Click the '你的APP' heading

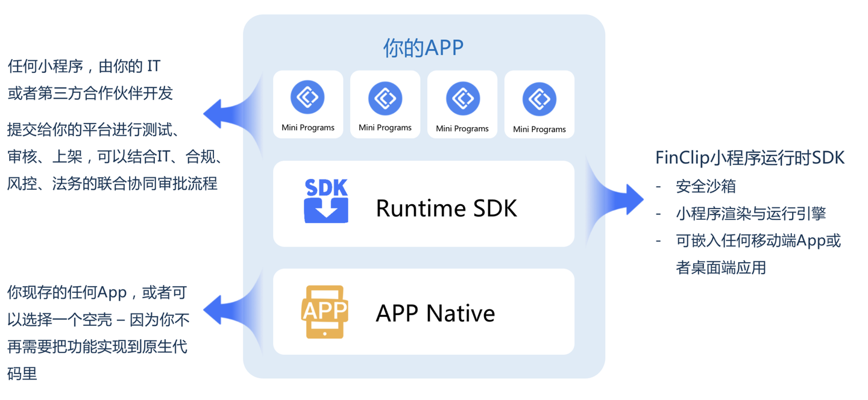[x=423, y=48]
